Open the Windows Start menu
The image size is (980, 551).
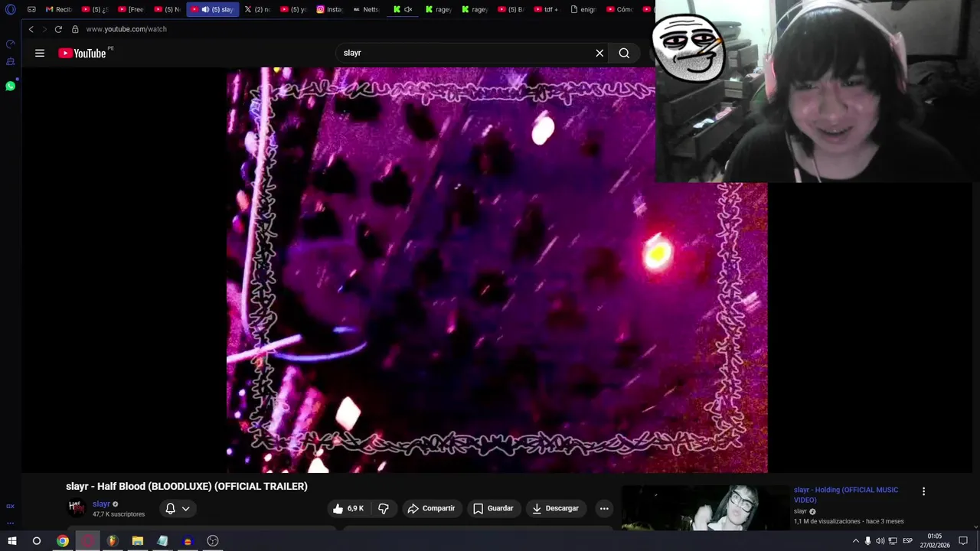pos(11,541)
